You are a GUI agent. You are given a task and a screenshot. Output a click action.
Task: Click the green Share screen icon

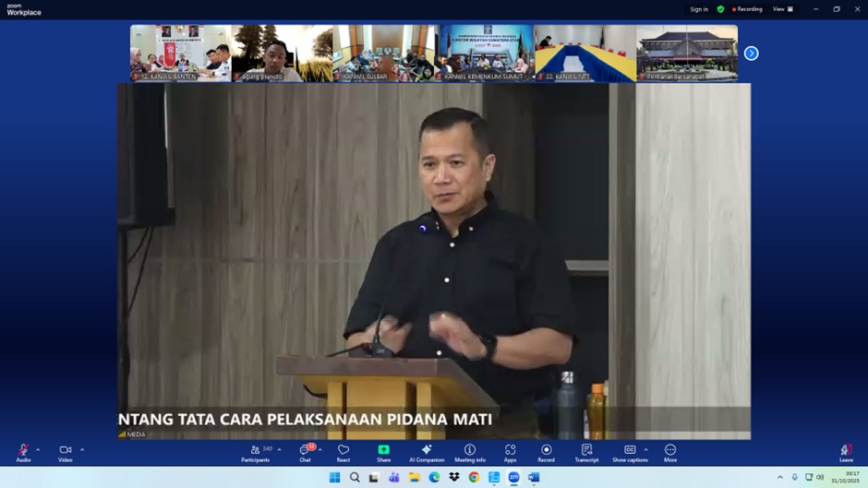tap(383, 450)
